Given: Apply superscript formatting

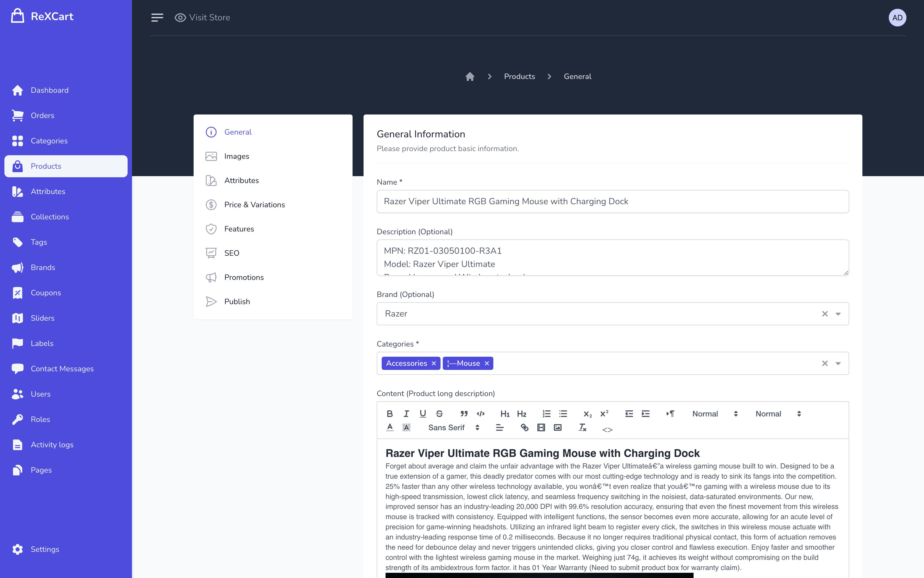Looking at the screenshot, I should coord(604,414).
